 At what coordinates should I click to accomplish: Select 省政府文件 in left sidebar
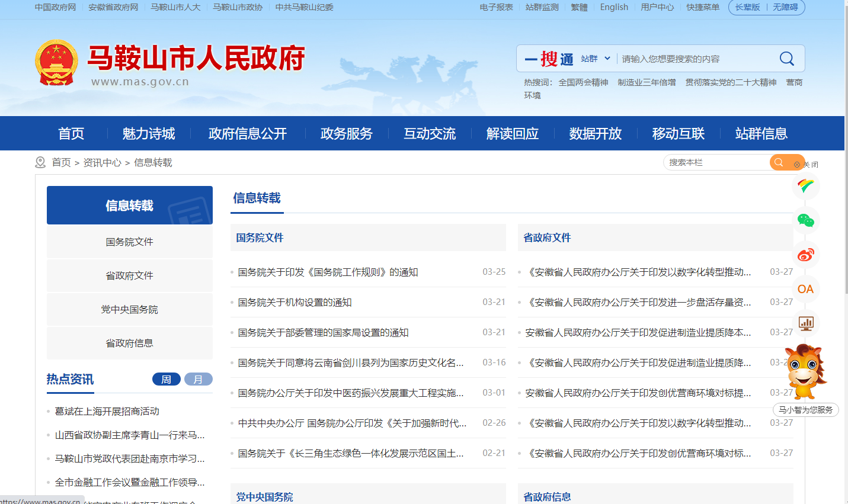130,275
